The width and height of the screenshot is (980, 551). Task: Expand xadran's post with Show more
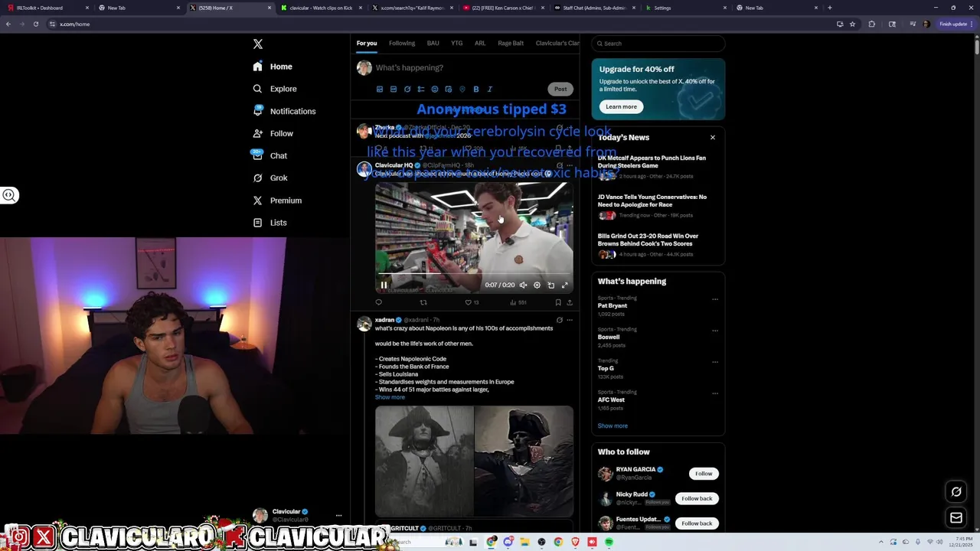(x=390, y=397)
